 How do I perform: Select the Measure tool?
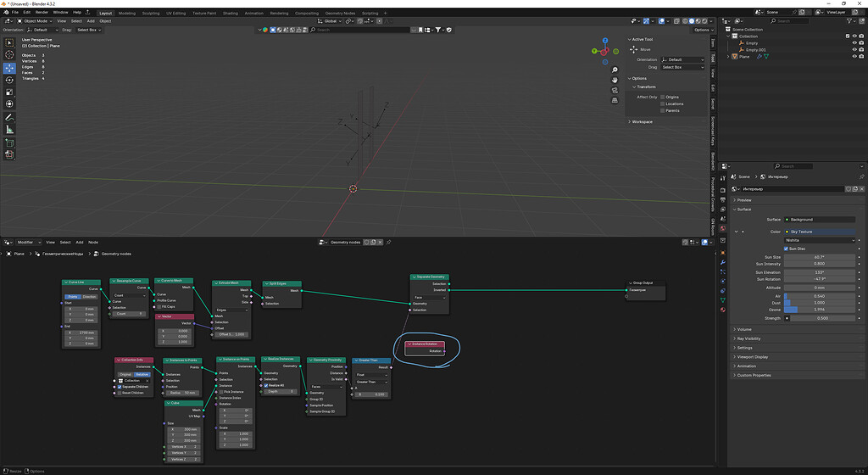(x=9, y=130)
